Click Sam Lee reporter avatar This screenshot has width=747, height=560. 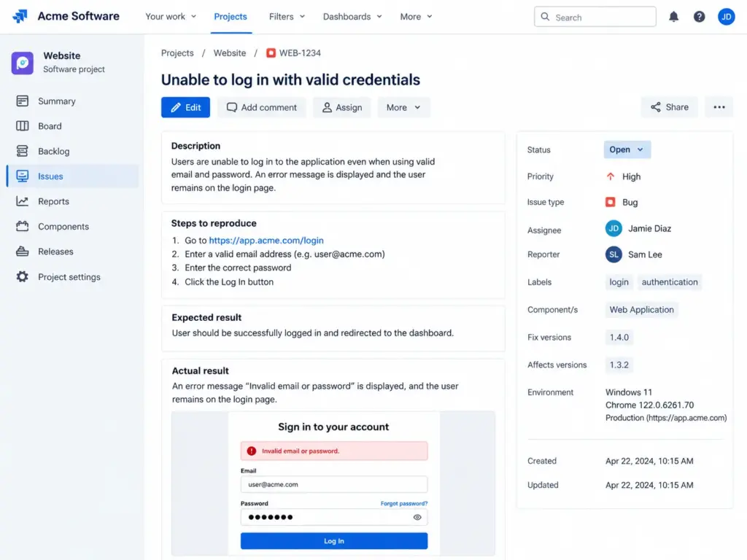614,254
